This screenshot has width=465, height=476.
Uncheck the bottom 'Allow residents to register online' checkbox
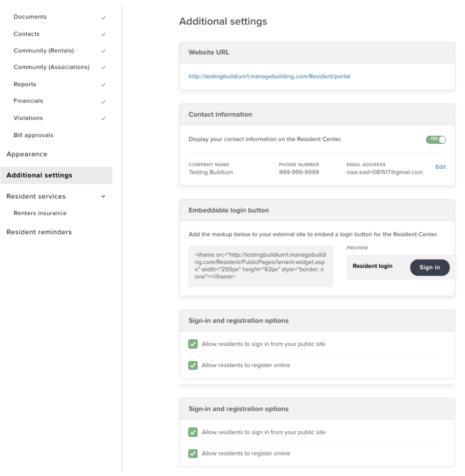(193, 453)
